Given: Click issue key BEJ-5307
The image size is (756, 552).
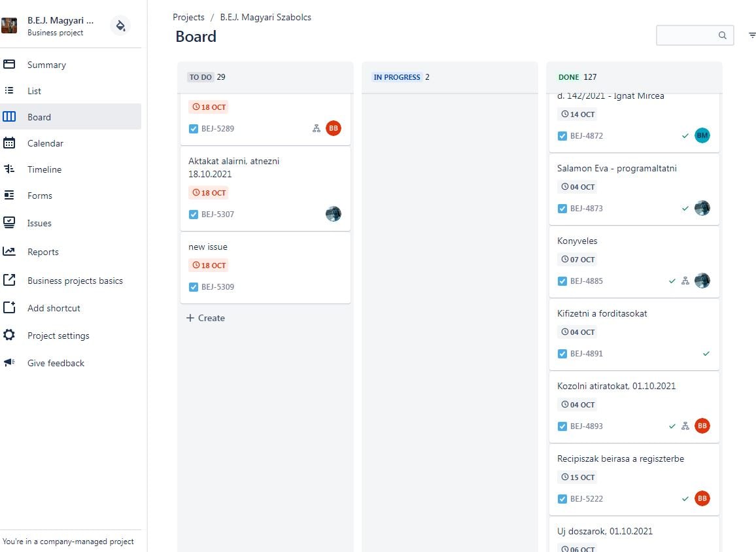Looking at the screenshot, I should 218,215.
